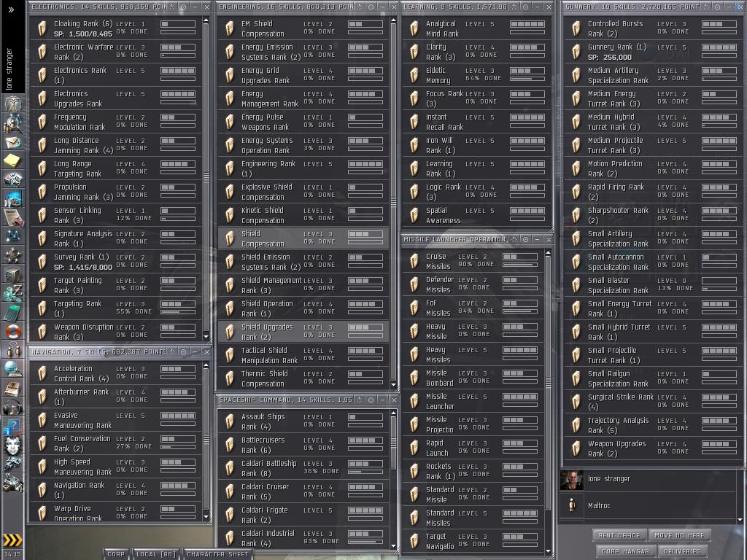This screenshot has height=560, width=747.
Task: Click up arrow of Engineering window scrollbar
Action: coord(393,20)
